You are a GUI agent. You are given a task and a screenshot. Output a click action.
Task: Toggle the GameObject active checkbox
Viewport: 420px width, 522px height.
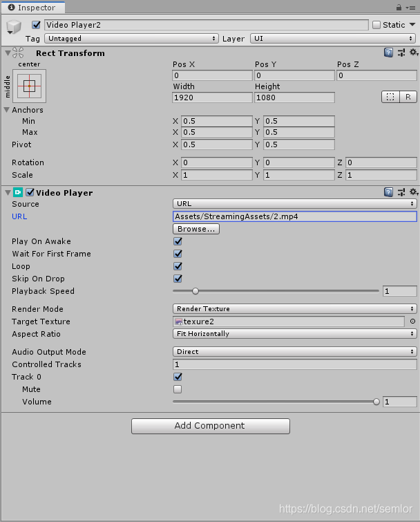36,25
